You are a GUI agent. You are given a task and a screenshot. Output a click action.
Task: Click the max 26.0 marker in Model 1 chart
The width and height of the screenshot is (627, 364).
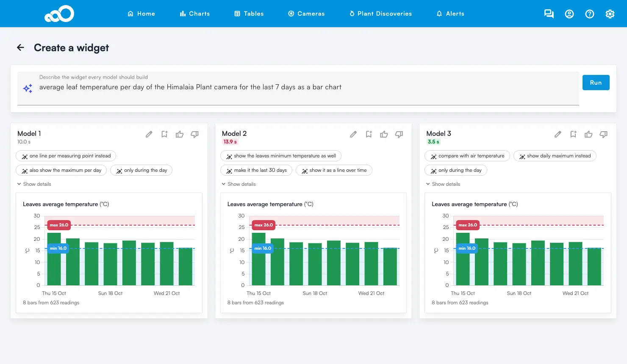[x=59, y=225]
